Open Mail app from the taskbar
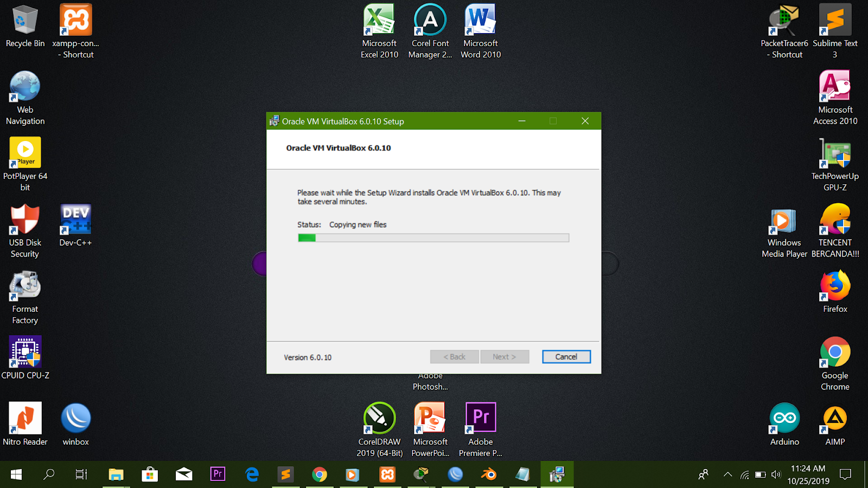Image resolution: width=868 pixels, height=488 pixels. 184,474
